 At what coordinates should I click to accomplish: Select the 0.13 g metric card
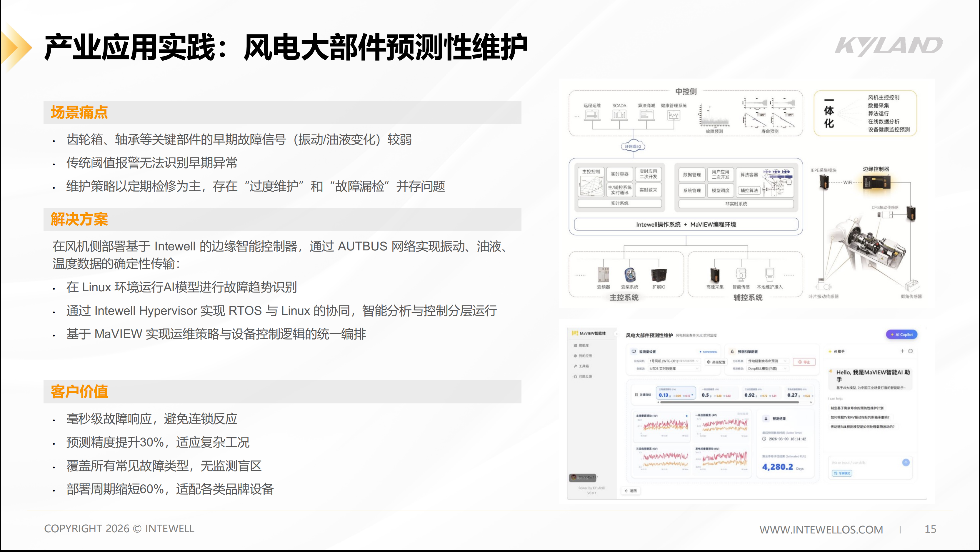click(676, 393)
